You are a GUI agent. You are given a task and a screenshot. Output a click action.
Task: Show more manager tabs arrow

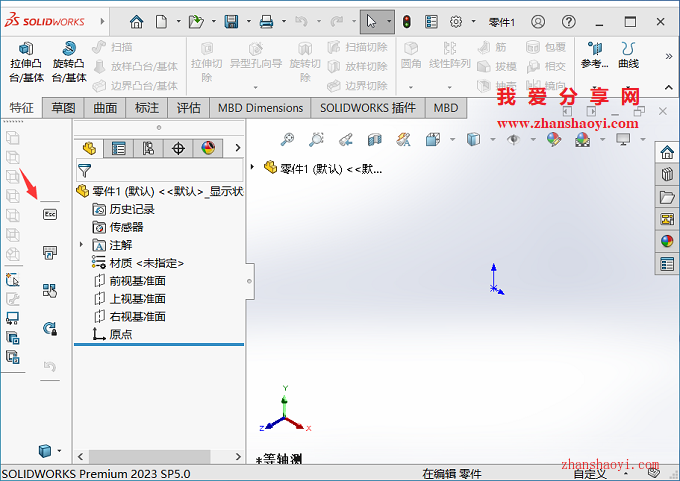[x=238, y=148]
